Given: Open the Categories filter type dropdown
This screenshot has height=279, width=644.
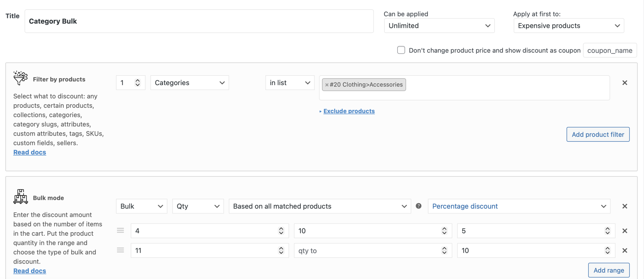Looking at the screenshot, I should pyautogui.click(x=189, y=83).
